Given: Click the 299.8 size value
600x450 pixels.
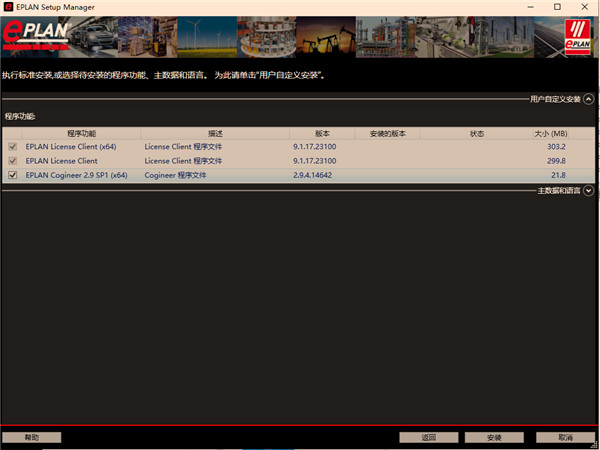Looking at the screenshot, I should pos(556,161).
